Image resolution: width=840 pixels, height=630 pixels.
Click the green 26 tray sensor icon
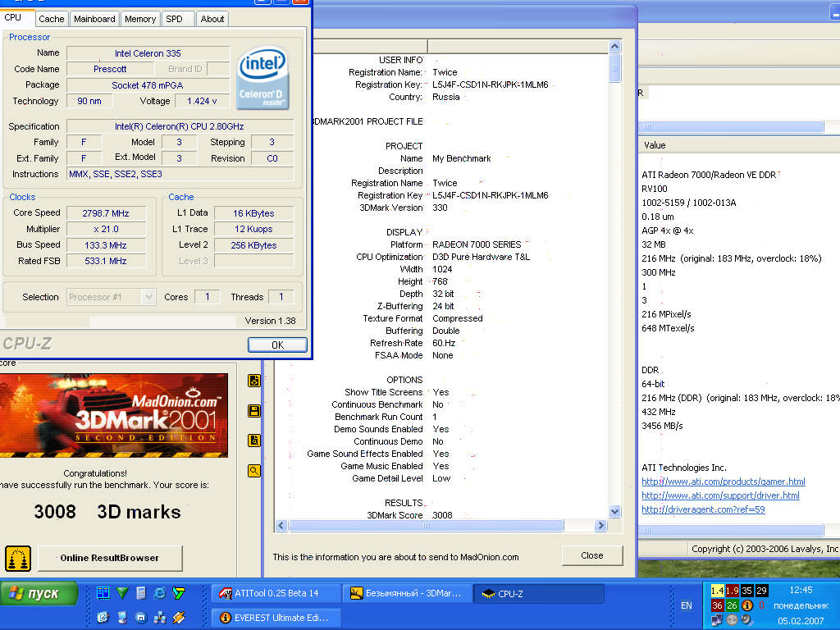732,605
